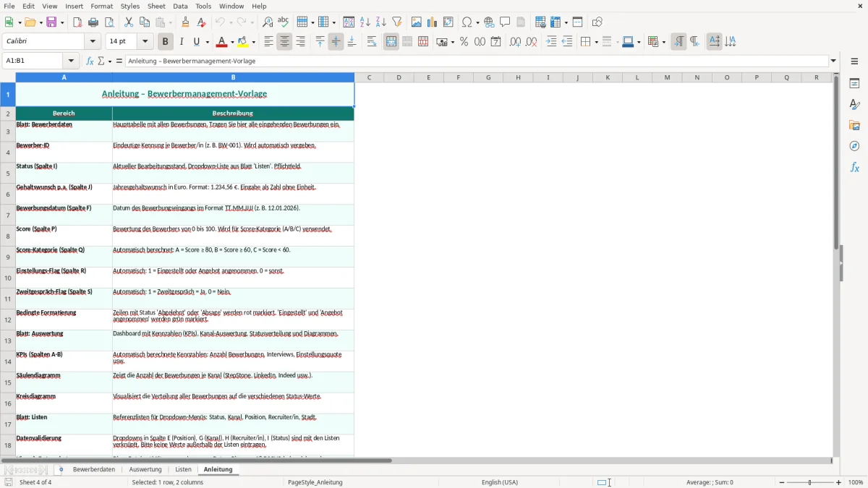Apply the yellow background color swatch

click(x=243, y=42)
